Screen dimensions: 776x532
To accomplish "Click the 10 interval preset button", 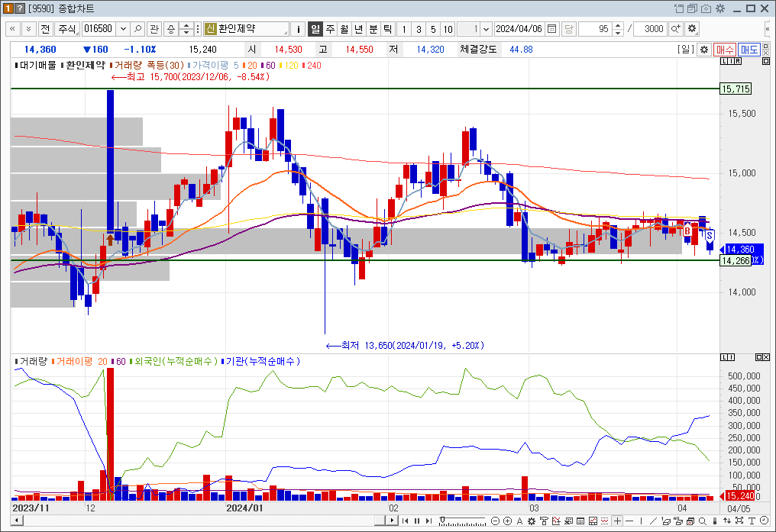I will click(448, 29).
